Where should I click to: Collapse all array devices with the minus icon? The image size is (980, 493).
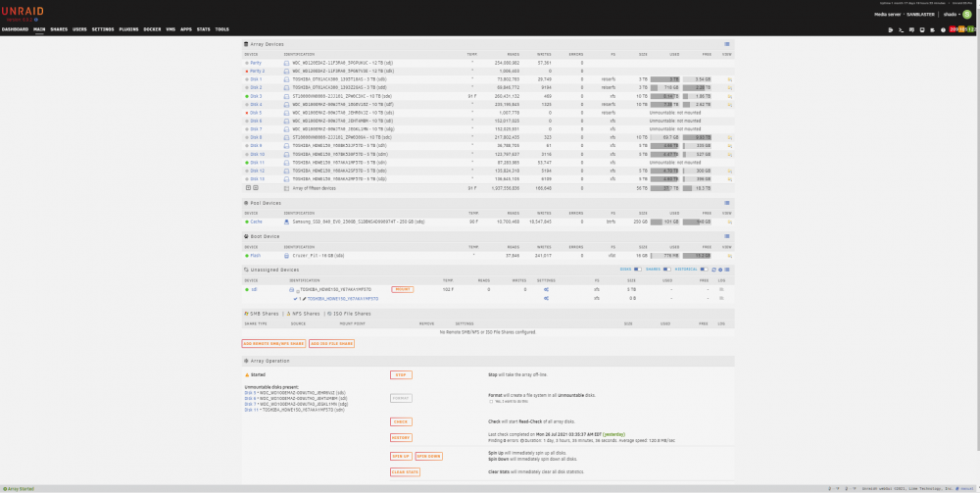(256, 187)
